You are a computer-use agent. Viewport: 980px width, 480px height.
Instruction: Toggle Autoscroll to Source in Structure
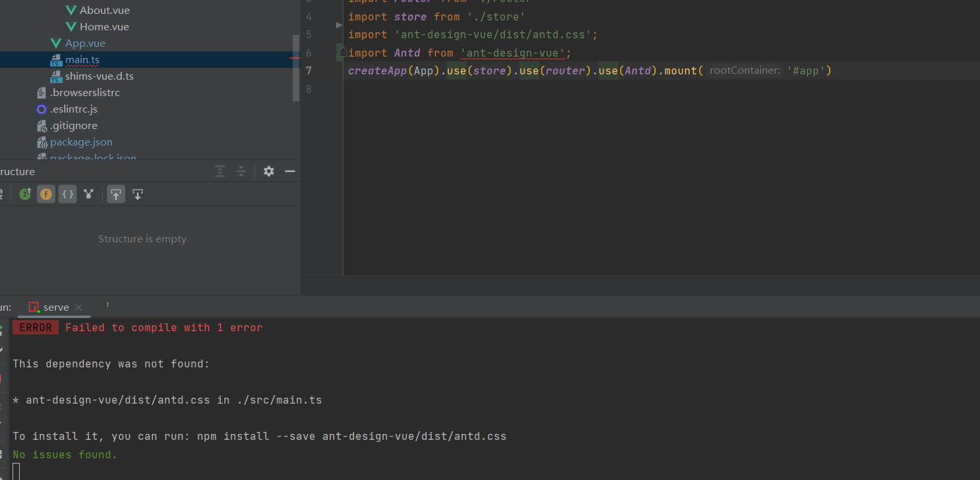click(x=116, y=194)
